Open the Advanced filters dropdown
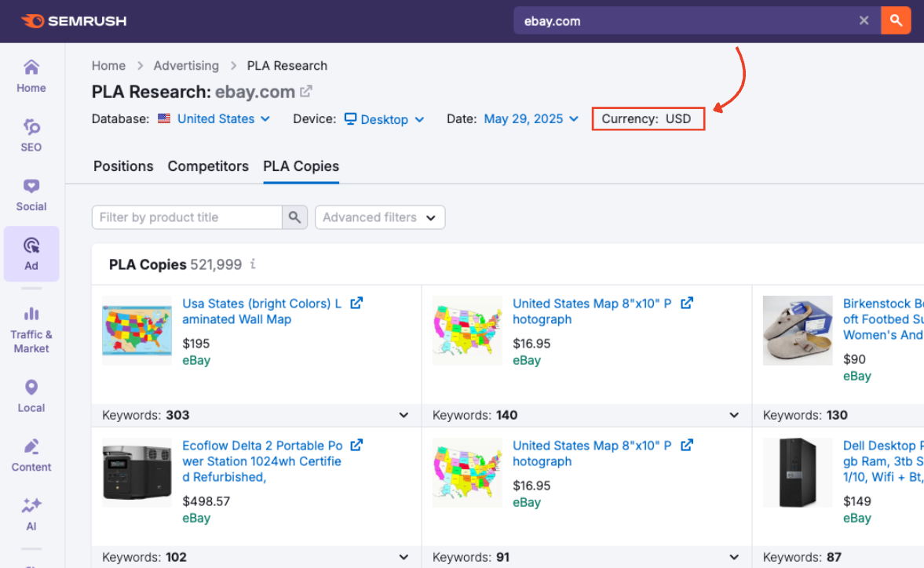 tap(380, 217)
